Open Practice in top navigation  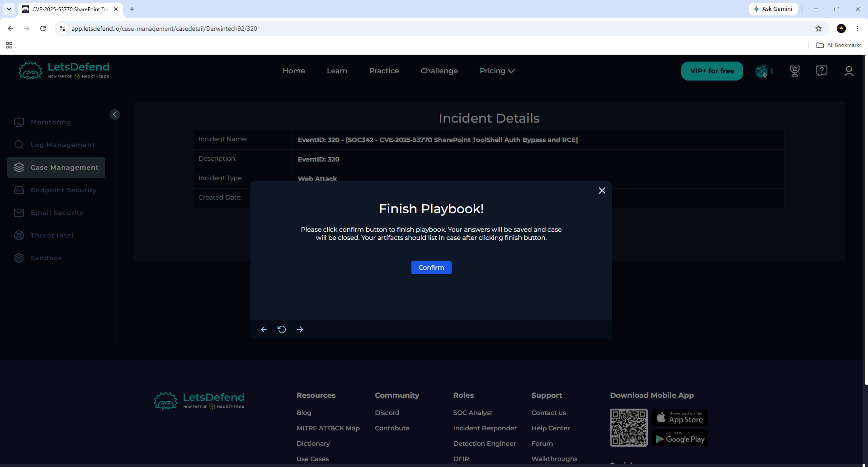tap(384, 71)
